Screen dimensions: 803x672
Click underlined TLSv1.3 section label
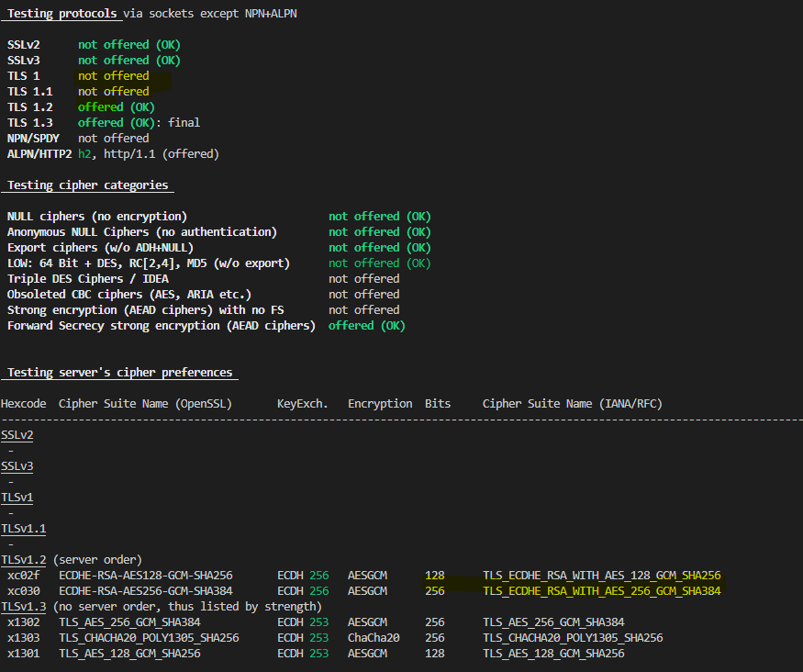pyautogui.click(x=23, y=606)
